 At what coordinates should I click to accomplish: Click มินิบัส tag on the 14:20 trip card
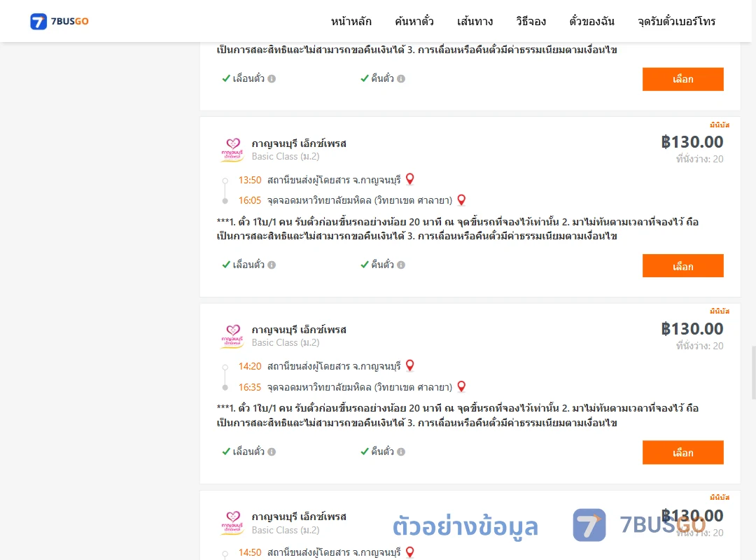(x=720, y=311)
